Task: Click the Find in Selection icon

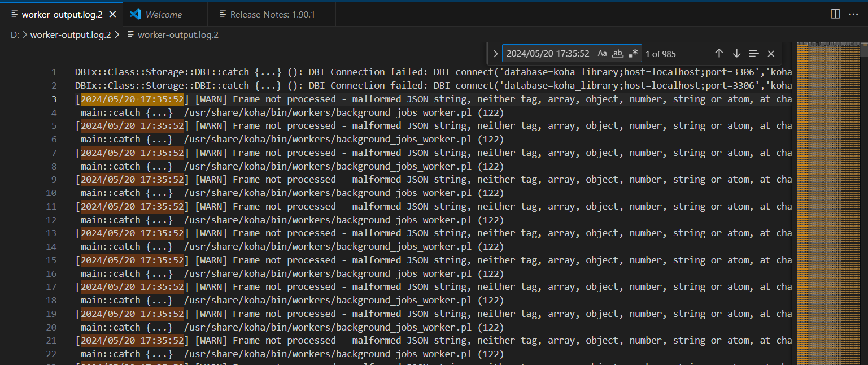Action: coord(753,53)
